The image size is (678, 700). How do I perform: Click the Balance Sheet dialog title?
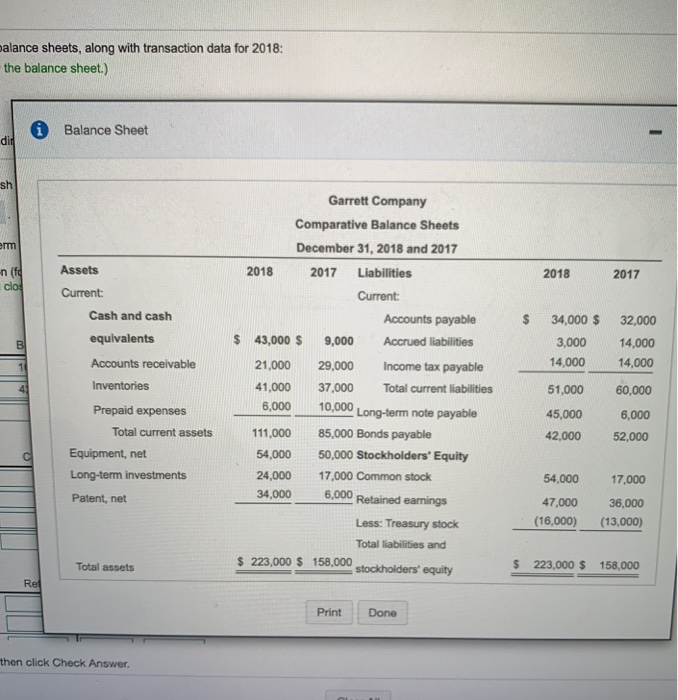click(x=106, y=130)
